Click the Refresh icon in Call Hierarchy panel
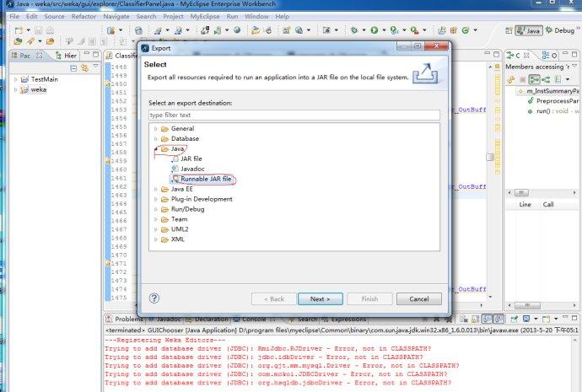The width and height of the screenshot is (582, 392). pos(511,79)
